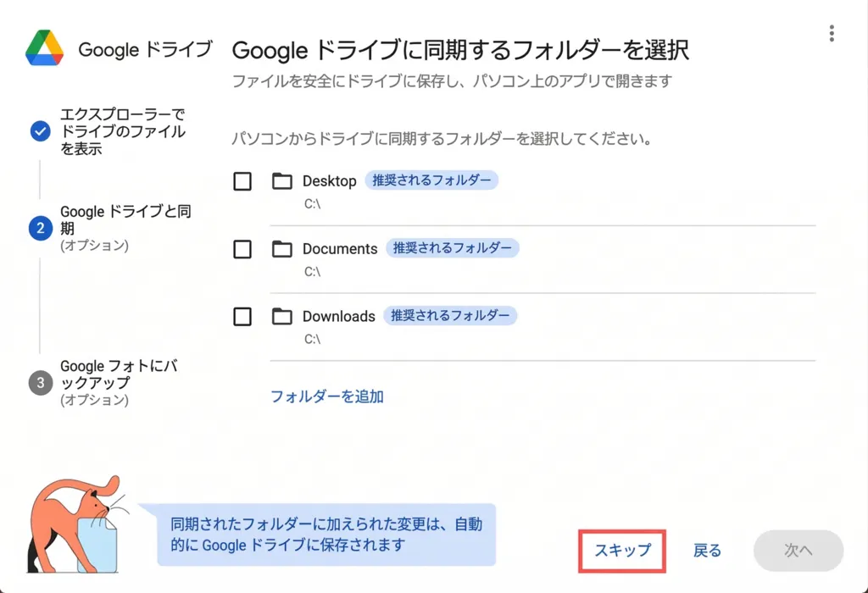Click the 戻る button
The height and width of the screenshot is (593, 868).
(707, 551)
